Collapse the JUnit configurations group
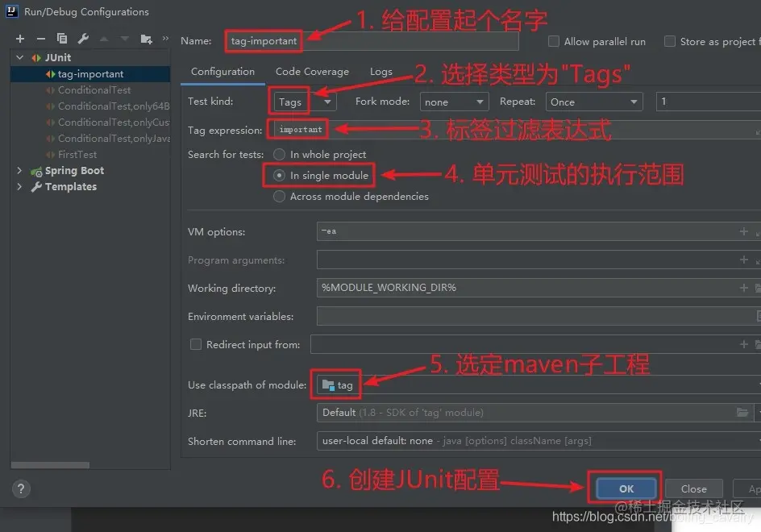The image size is (761, 532). click(x=18, y=57)
